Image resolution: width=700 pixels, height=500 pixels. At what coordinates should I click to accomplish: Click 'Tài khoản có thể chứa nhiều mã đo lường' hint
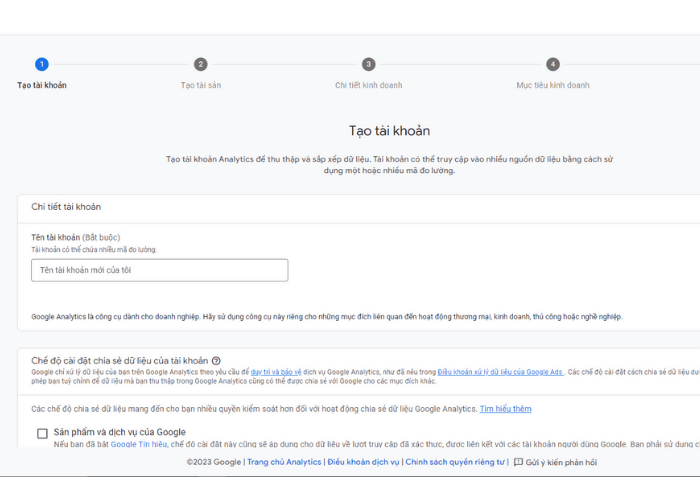click(94, 250)
